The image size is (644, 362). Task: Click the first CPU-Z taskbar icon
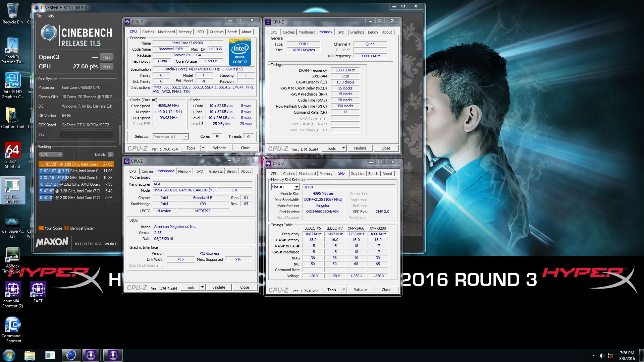click(91, 355)
